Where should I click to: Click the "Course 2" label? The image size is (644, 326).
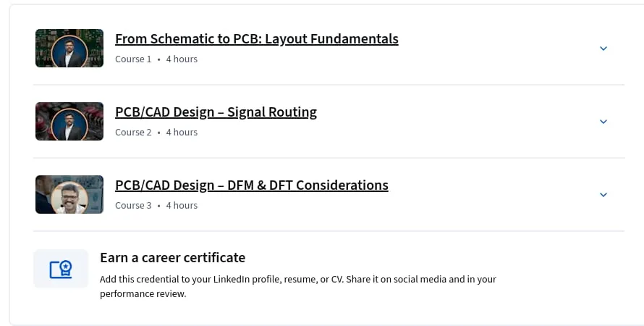point(133,133)
